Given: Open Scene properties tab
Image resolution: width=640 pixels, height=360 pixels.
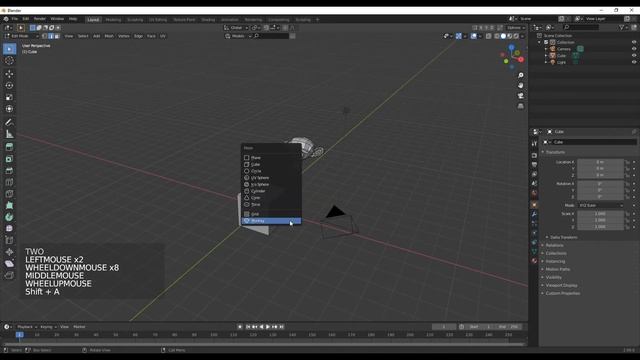Looking at the screenshot, I should [x=534, y=184].
